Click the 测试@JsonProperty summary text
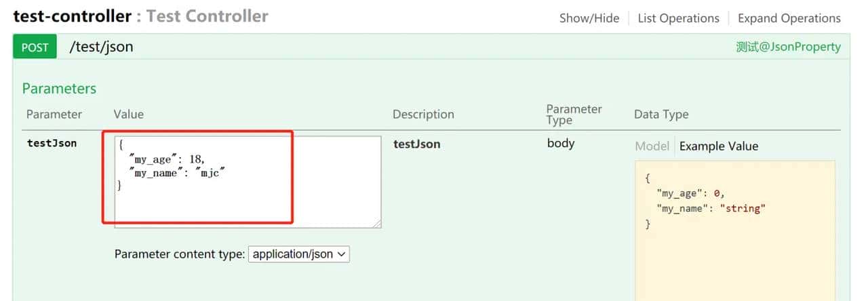 point(788,47)
